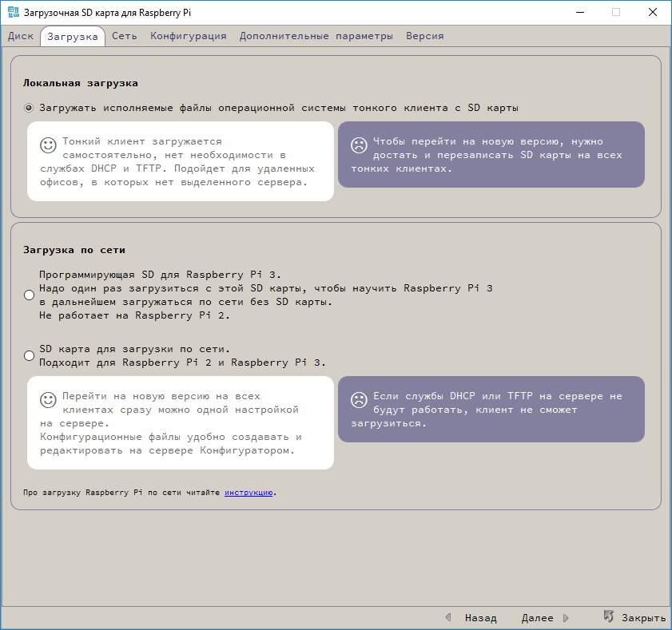
Task: Click the happy smiley in Локальная загрузка section
Action: pyautogui.click(x=49, y=145)
